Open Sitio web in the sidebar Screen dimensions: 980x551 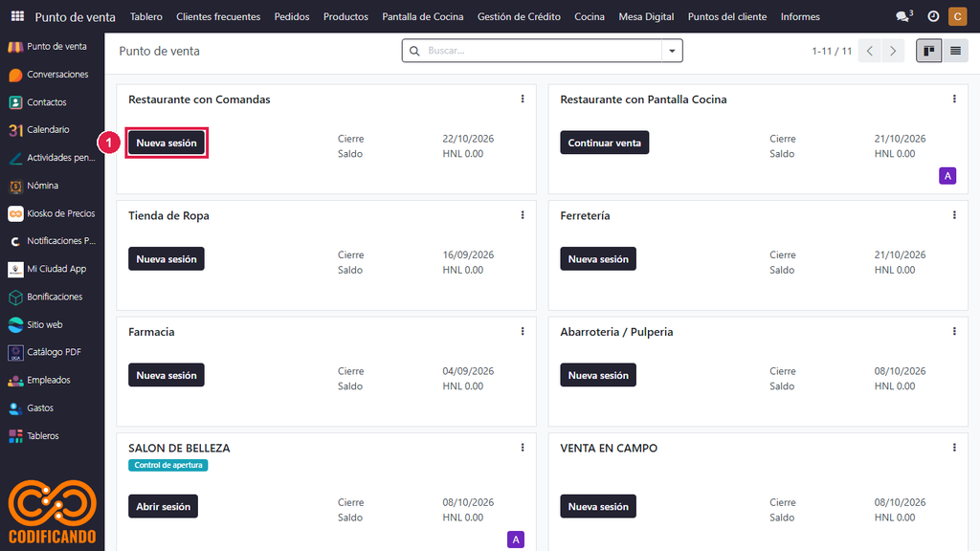click(35, 324)
